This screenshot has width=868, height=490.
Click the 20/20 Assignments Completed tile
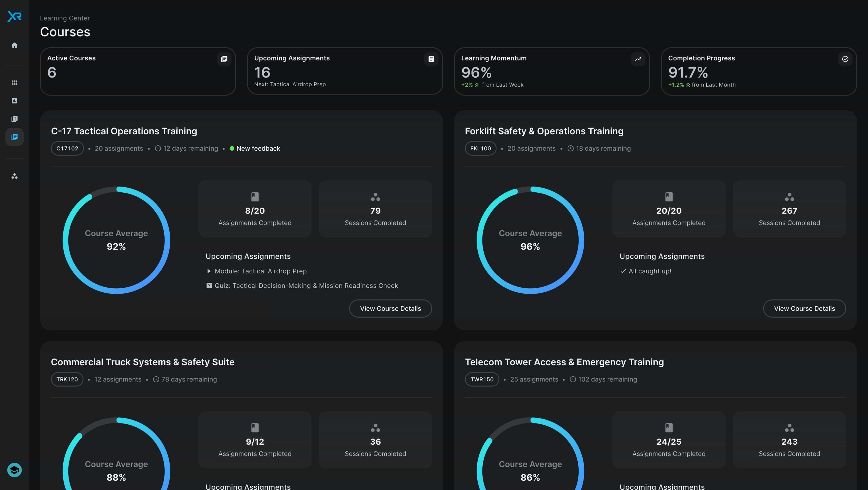669,209
